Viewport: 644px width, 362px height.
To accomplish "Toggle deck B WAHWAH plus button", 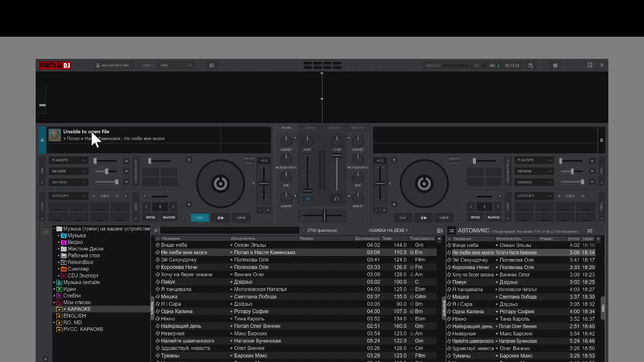I will (x=592, y=182).
